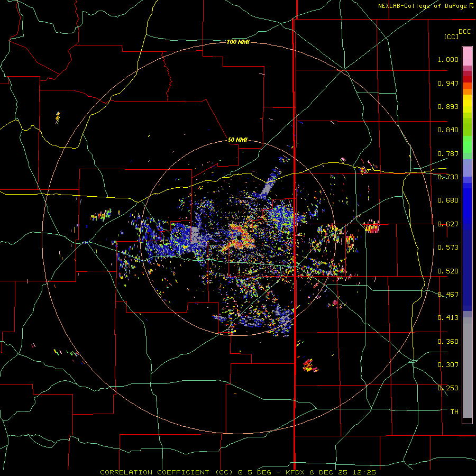Select the 0.733 scale value

click(x=448, y=177)
